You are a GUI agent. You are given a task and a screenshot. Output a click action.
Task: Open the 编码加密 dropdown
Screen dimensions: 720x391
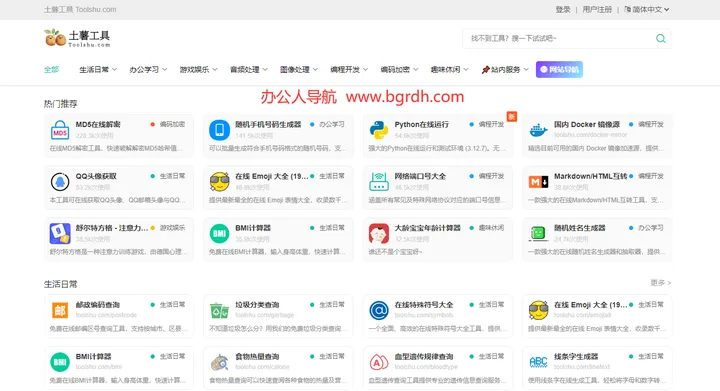pos(399,70)
